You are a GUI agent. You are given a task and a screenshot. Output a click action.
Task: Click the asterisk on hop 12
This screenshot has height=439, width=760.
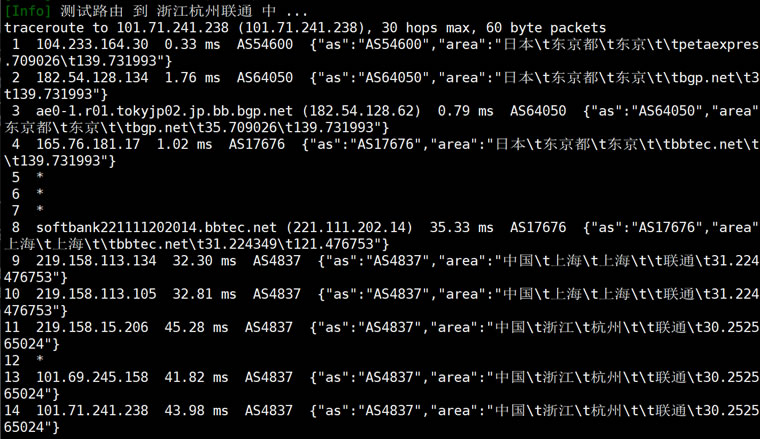coord(40,359)
